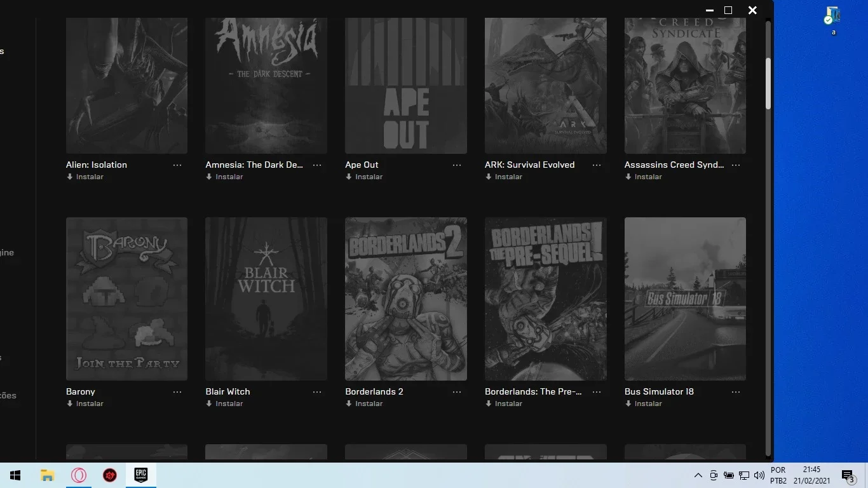Open File Explorer from the taskbar
Screen dimensions: 868x488
47,475
